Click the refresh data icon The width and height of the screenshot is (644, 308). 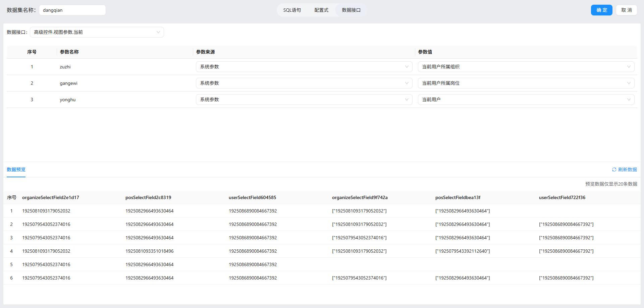(614, 170)
